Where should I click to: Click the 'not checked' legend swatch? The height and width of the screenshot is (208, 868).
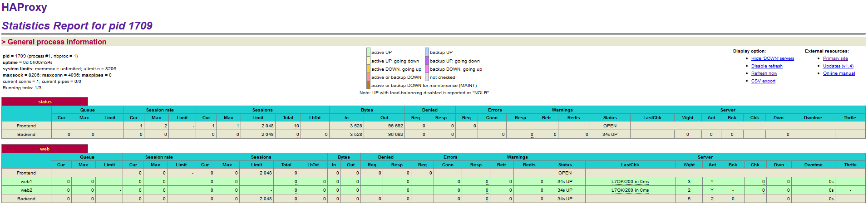point(427,77)
